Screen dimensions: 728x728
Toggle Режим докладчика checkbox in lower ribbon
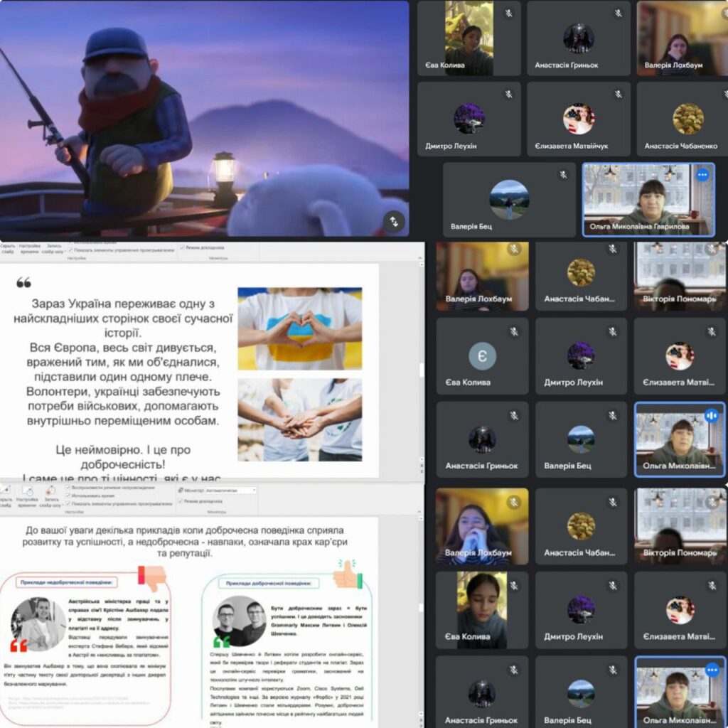pyautogui.click(x=181, y=501)
